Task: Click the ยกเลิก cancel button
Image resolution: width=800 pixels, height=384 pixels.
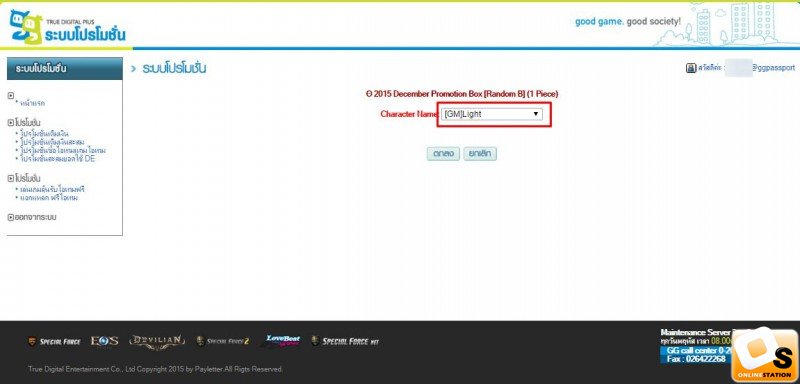Action: 480,154
